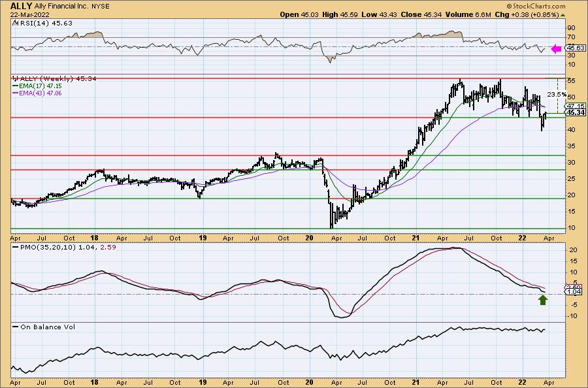Click the green up-triangle beside the change value
This screenshot has height=388, width=588.
pyautogui.click(x=563, y=15)
